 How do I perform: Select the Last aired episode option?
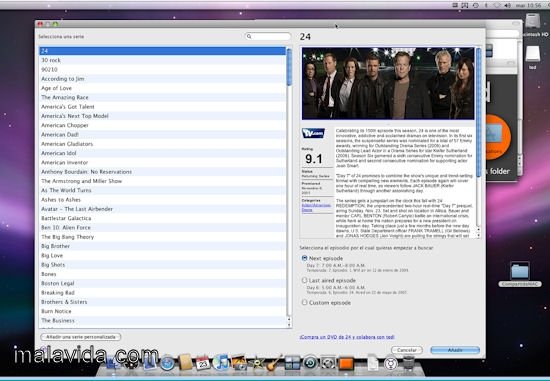pyautogui.click(x=304, y=280)
